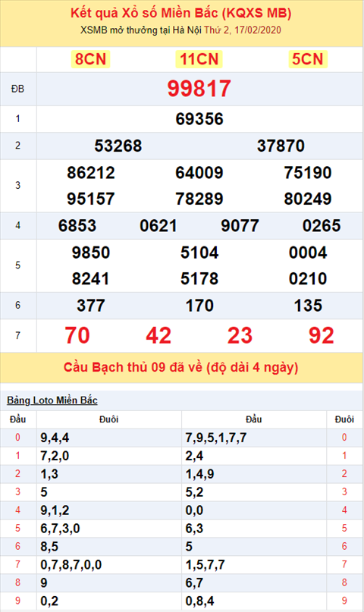Viewport: 364px width, 612px height.
Task: Click the right Đuôi column header
Action: tap(344, 419)
